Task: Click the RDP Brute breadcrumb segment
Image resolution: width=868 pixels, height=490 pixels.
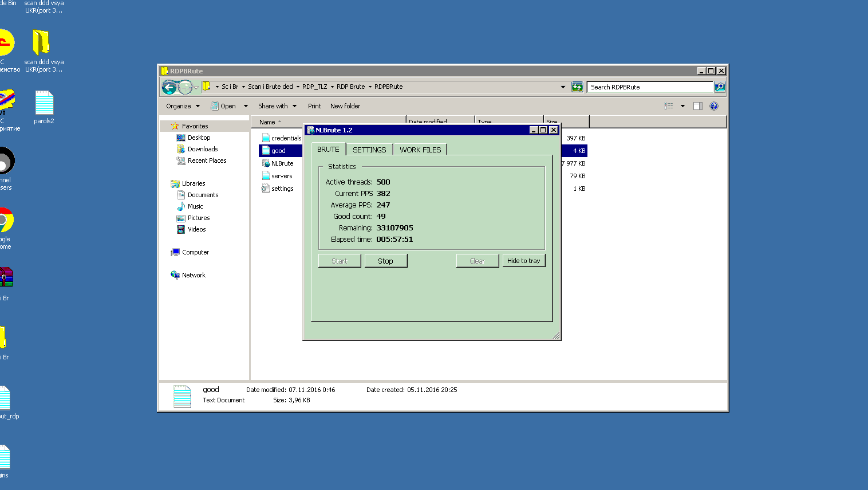Action: tap(350, 87)
